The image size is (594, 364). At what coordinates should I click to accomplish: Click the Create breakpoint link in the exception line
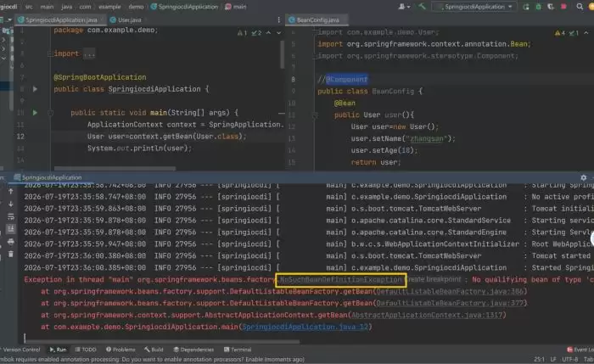434,279
